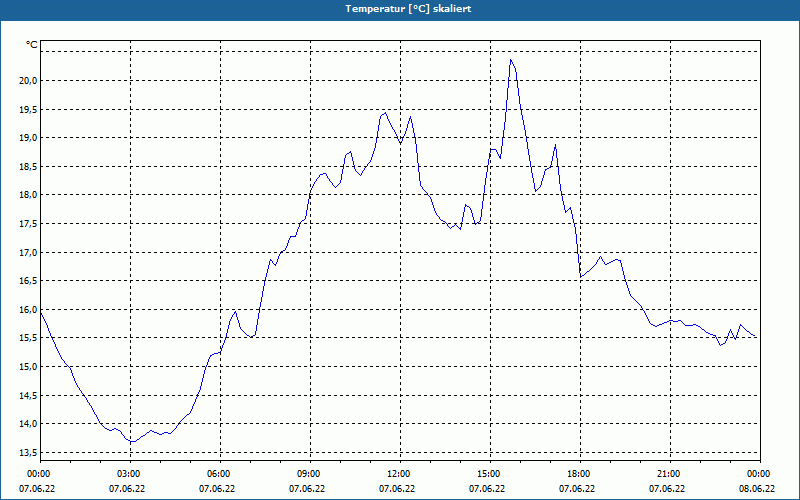
Task: Select the 14,5 y-axis label
Action: click(x=28, y=395)
